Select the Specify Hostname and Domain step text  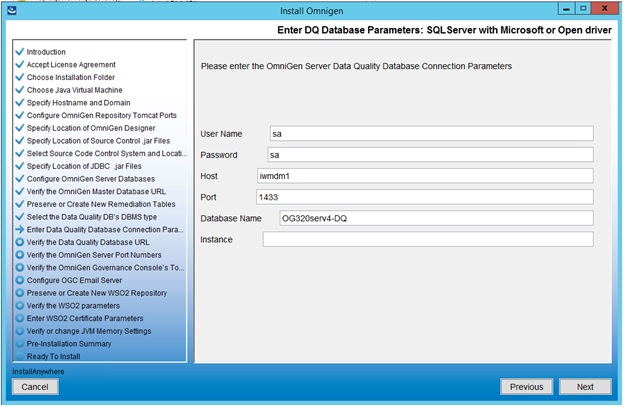(78, 103)
